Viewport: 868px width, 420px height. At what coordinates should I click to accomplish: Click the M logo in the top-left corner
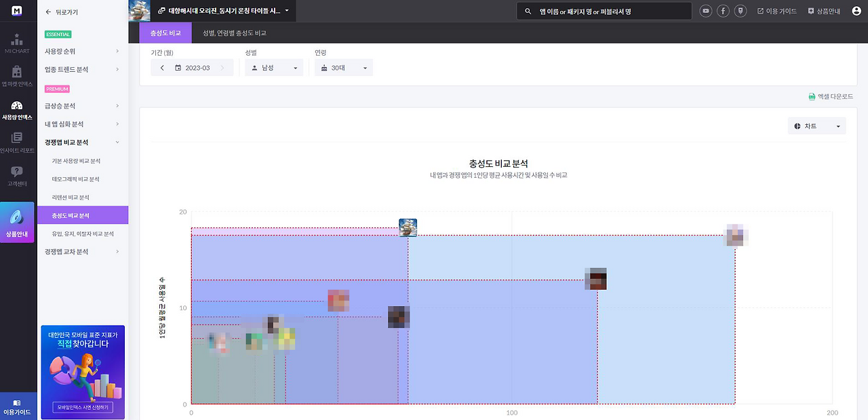pos(18,12)
